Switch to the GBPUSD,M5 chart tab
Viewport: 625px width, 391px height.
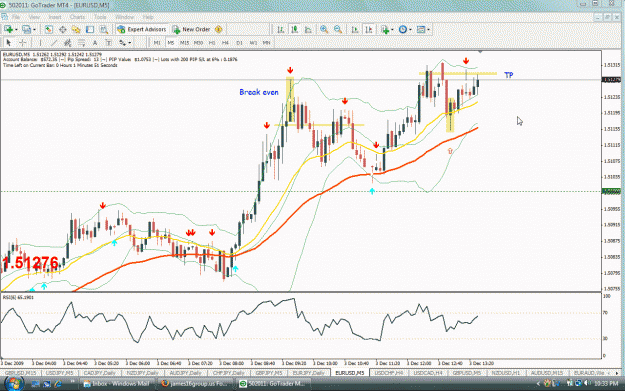[466, 373]
